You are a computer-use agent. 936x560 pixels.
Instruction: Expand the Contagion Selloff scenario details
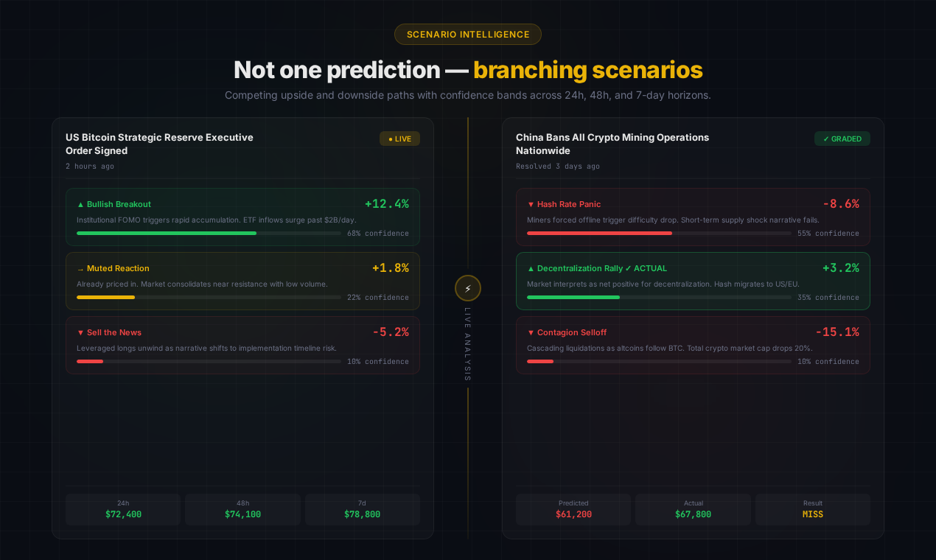click(693, 345)
